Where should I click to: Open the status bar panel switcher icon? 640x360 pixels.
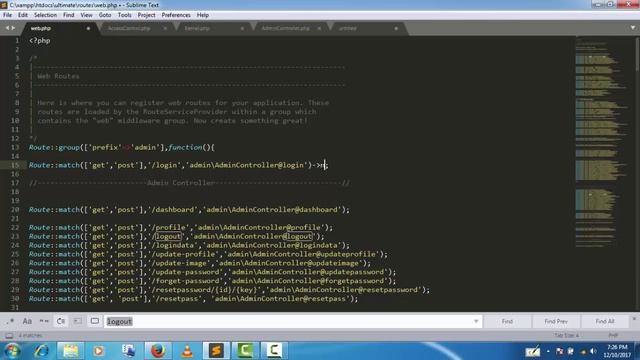9,336
